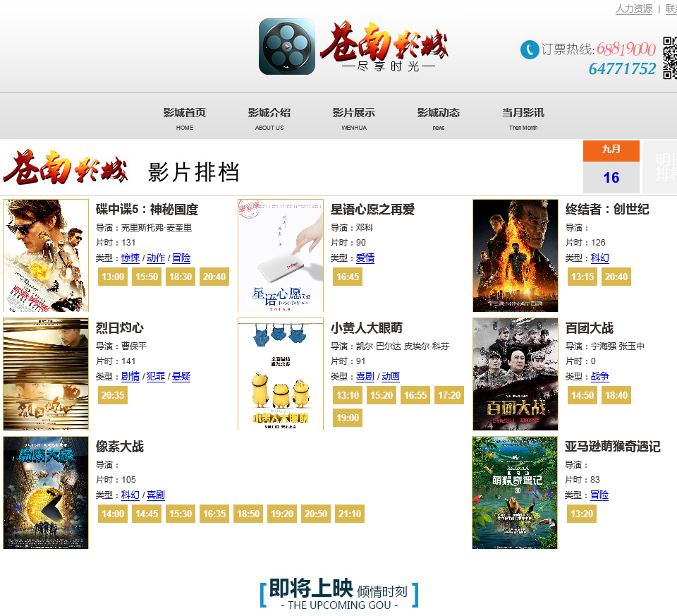Viewport: 677px width, 616px height.
Task: Open the 影城动态 news menu item
Action: pyautogui.click(x=438, y=119)
